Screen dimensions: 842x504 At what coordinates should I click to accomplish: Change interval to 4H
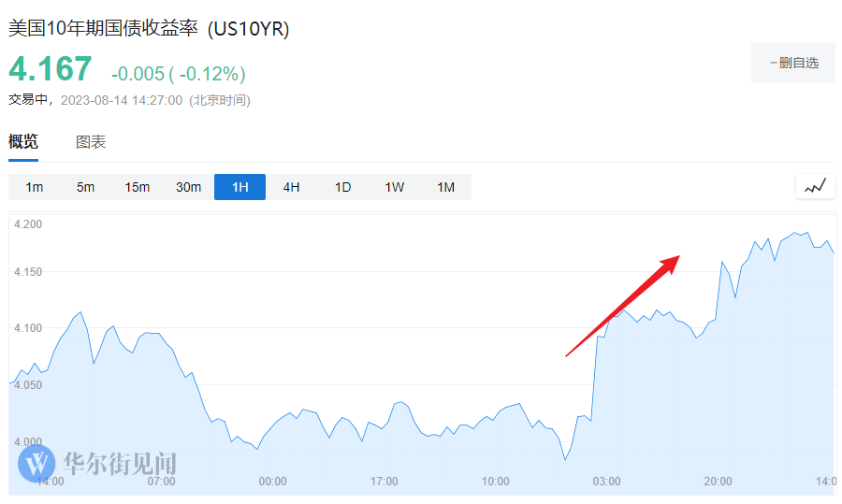292,187
